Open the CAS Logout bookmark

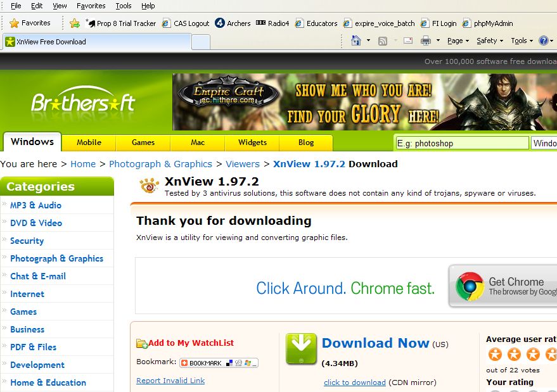point(186,23)
